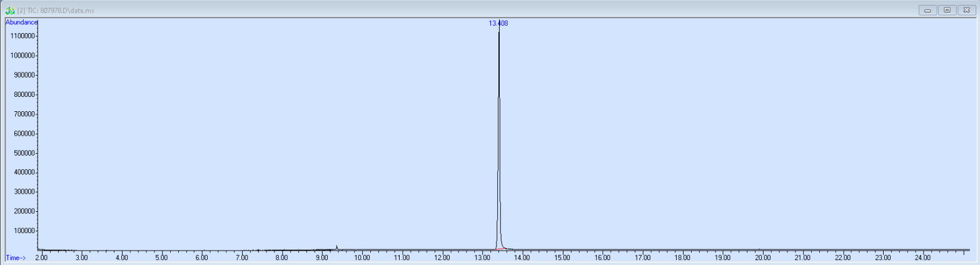Click the 23.00 time axis label
Image resolution: width=980 pixels, height=265 pixels.
click(882, 257)
